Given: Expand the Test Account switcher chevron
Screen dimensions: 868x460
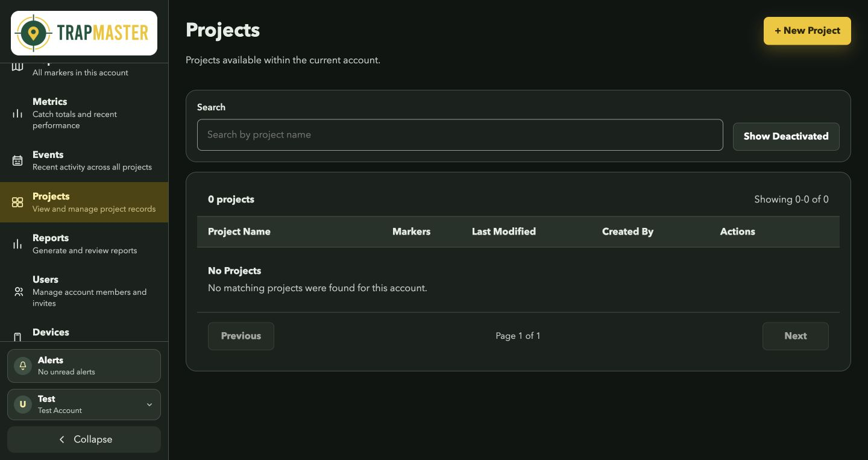Looking at the screenshot, I should click(x=149, y=405).
